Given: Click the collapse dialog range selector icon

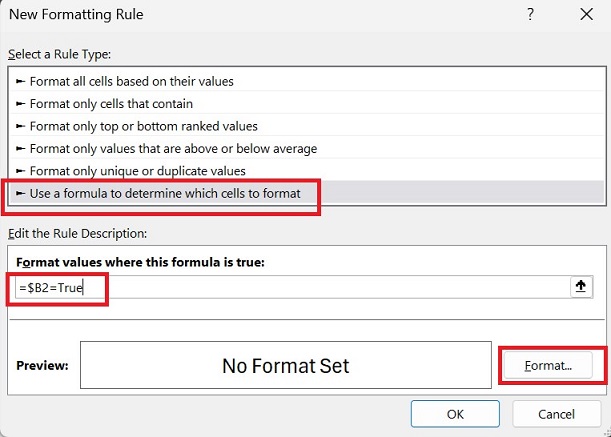Looking at the screenshot, I should point(579,286).
